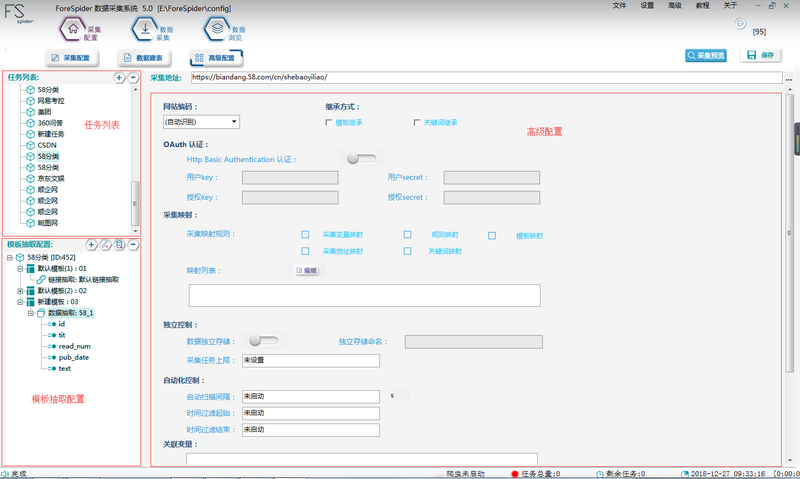Click the task list scrollbar down arrow
Viewport: 800px width, 479px height.
point(135,231)
